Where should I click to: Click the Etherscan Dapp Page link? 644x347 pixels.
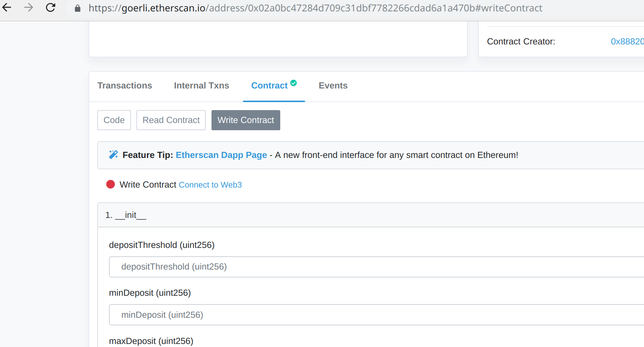tap(221, 155)
